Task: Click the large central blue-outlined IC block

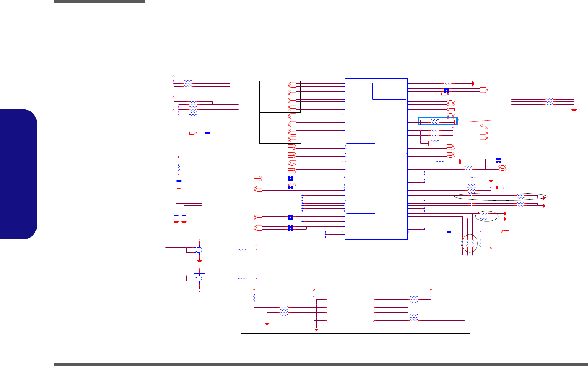Action: coord(376,159)
